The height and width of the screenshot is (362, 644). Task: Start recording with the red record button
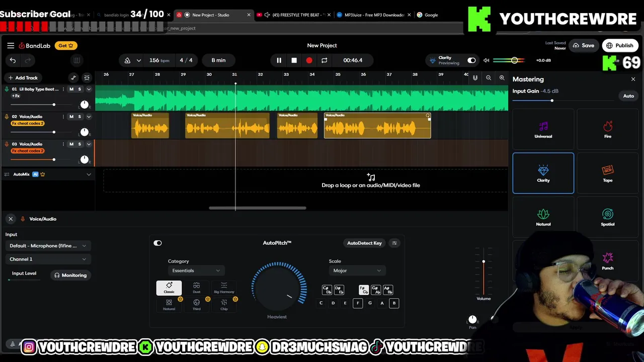(x=309, y=60)
